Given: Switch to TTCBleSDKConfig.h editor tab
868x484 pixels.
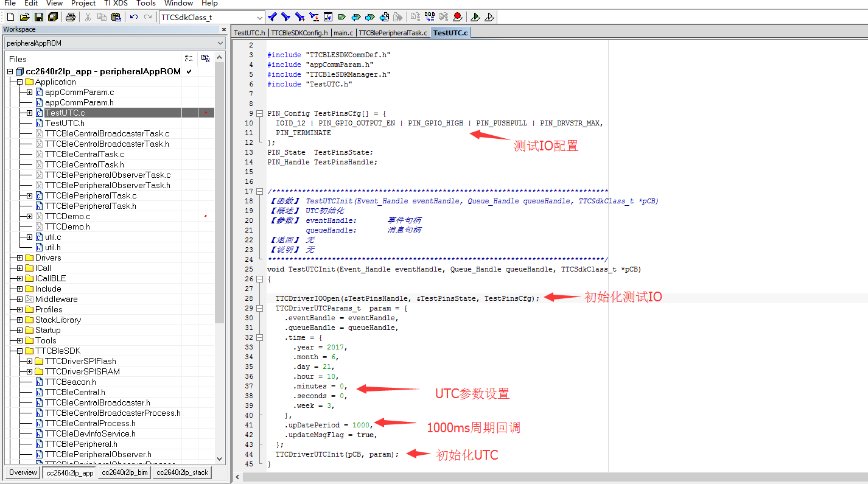Looking at the screenshot, I should point(299,33).
